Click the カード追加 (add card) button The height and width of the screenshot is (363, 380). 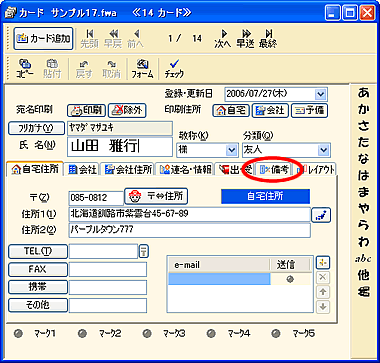(43, 39)
